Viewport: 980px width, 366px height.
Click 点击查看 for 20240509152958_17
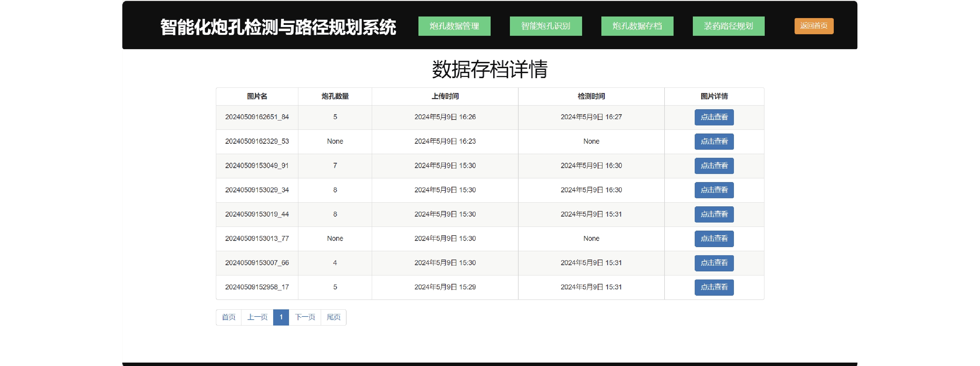pos(714,288)
